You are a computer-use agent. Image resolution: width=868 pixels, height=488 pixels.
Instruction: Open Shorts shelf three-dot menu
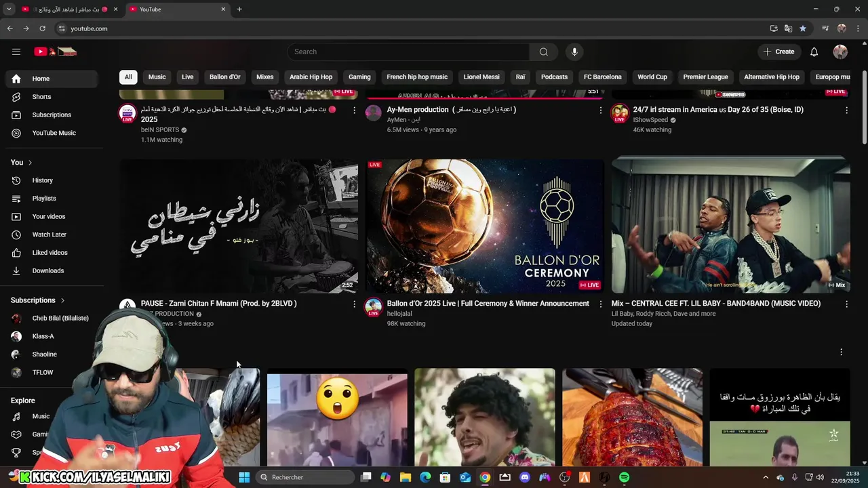841,352
